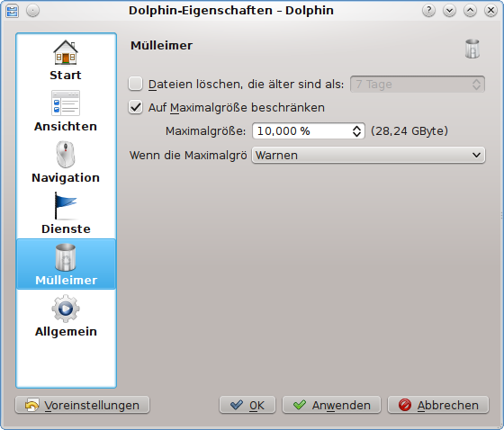Click the 'Maximalgröße:' label
Viewport: 504px width, 430px height.
[205, 131]
